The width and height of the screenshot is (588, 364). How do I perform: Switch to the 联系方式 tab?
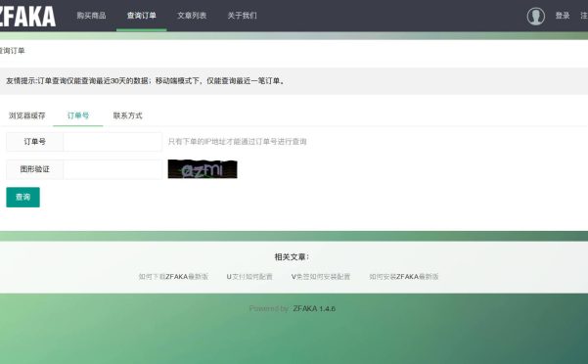click(128, 115)
